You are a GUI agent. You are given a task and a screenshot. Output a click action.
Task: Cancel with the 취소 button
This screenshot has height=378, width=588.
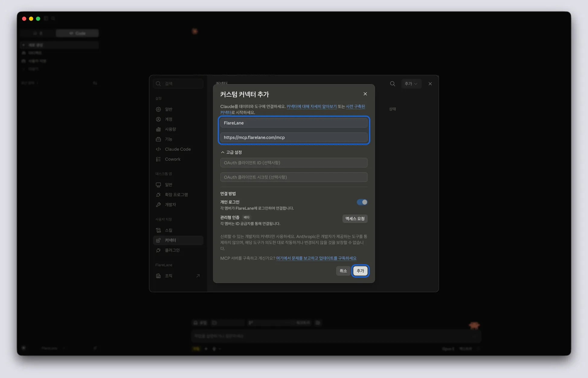point(343,271)
